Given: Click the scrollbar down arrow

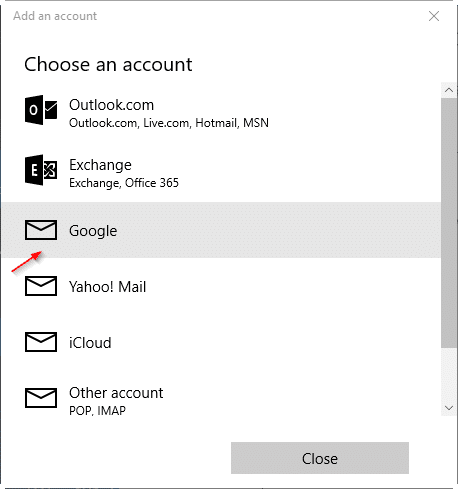Looking at the screenshot, I should pyautogui.click(x=449, y=408).
